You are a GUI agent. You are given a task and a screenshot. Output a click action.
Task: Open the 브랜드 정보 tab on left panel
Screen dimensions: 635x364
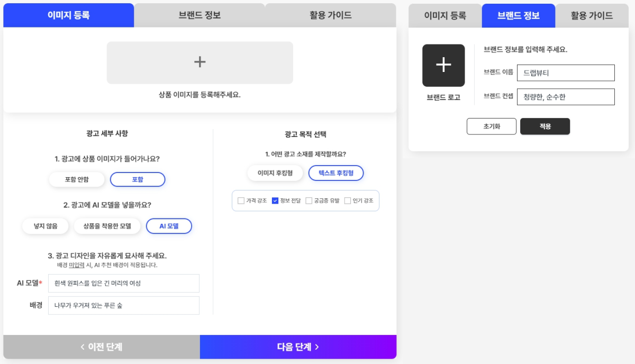pos(199,15)
